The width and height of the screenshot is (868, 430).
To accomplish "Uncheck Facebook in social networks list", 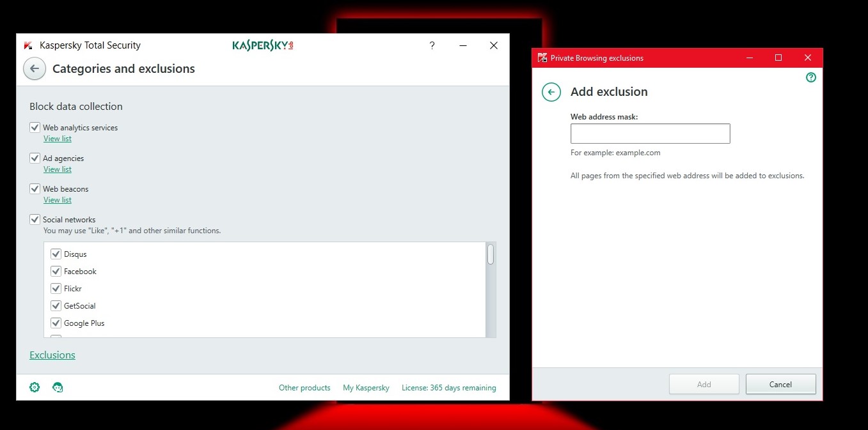I will (56, 271).
